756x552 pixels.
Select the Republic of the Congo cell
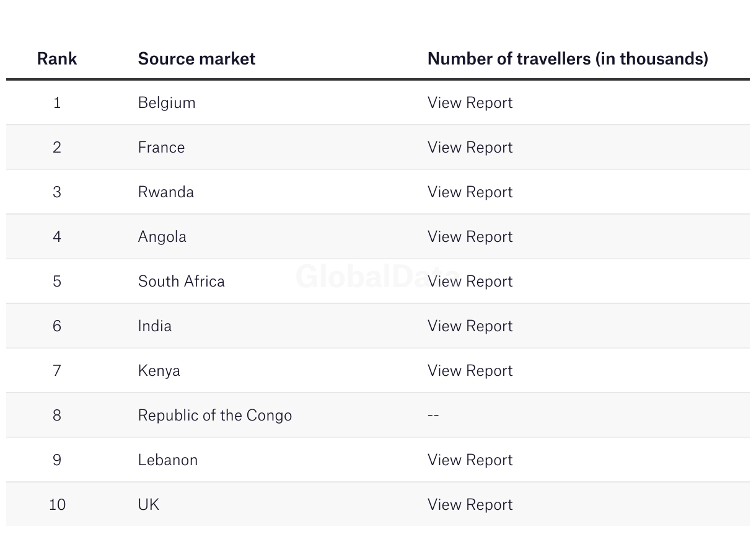point(214,416)
